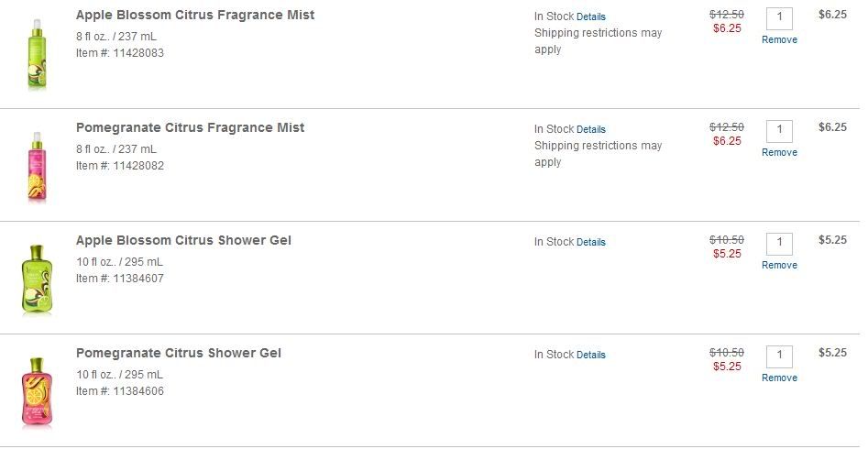The height and width of the screenshot is (449, 868).
Task: Focus quantity field for Apple Blossom Fragrance Mist
Action: (779, 19)
